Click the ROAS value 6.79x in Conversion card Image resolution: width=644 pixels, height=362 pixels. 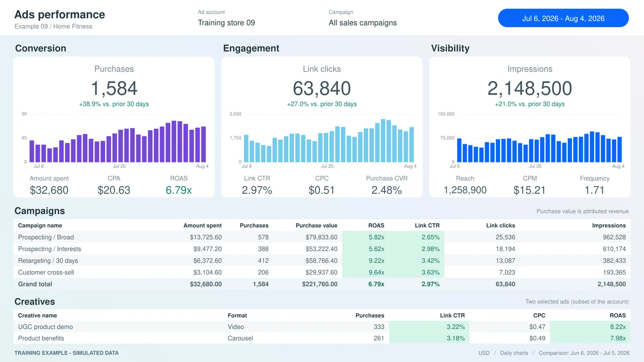point(179,190)
